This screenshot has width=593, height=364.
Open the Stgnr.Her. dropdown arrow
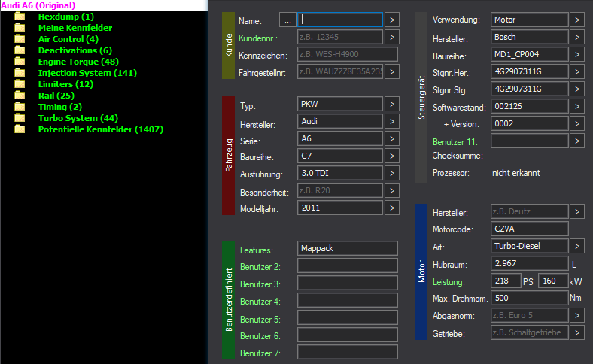pyautogui.click(x=577, y=71)
